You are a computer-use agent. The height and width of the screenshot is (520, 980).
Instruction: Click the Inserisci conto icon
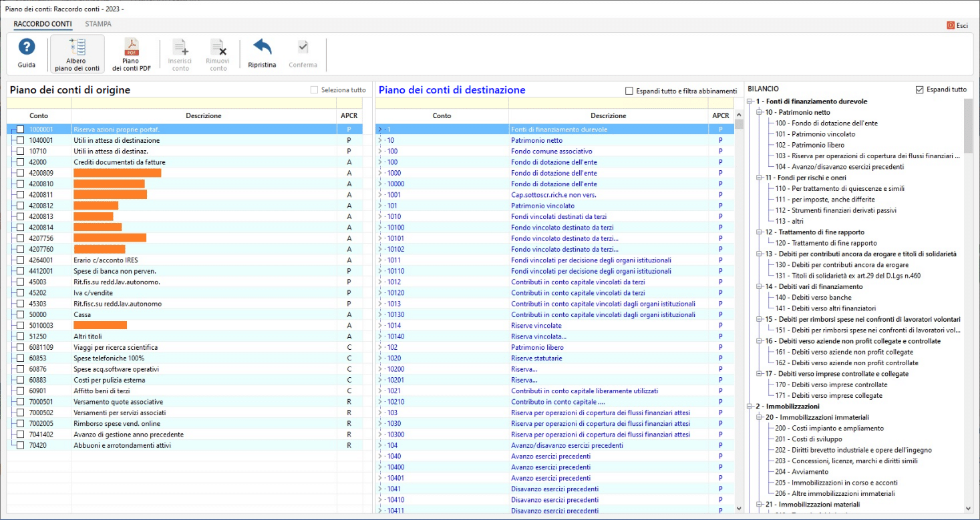(180, 47)
